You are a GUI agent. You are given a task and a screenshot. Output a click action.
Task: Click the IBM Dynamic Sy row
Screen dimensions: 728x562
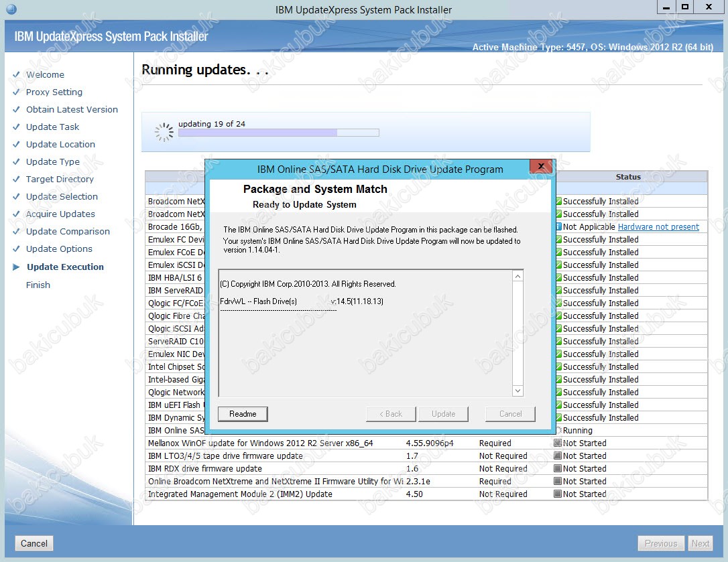tap(175, 418)
